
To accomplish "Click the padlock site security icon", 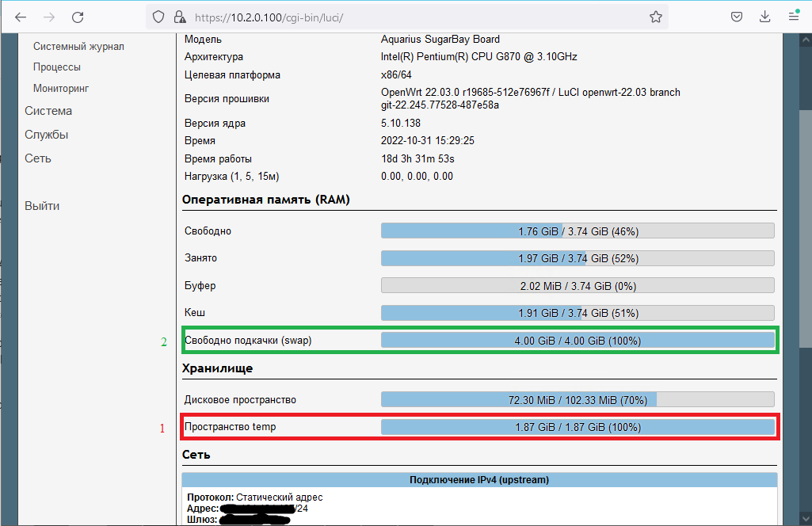I will pos(179,17).
